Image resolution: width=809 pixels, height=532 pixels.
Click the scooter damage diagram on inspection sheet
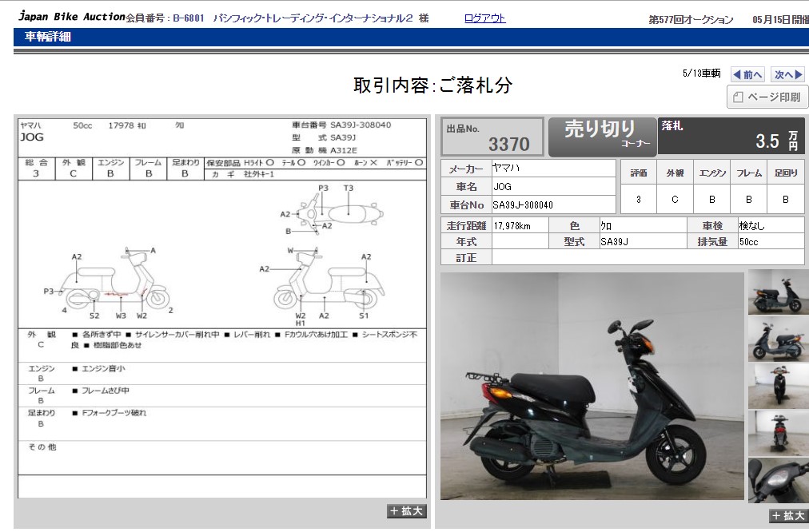coord(222,254)
